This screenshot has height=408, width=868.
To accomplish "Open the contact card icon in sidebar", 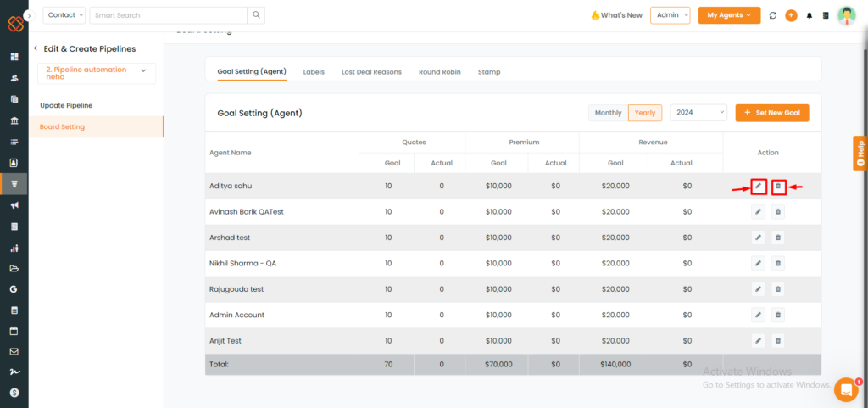I will 14,163.
